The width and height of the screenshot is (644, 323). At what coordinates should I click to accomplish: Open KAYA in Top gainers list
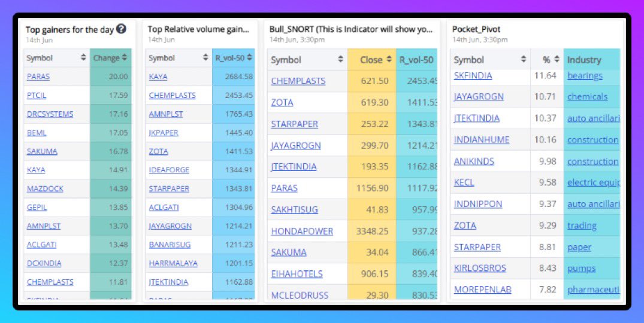pyautogui.click(x=36, y=170)
